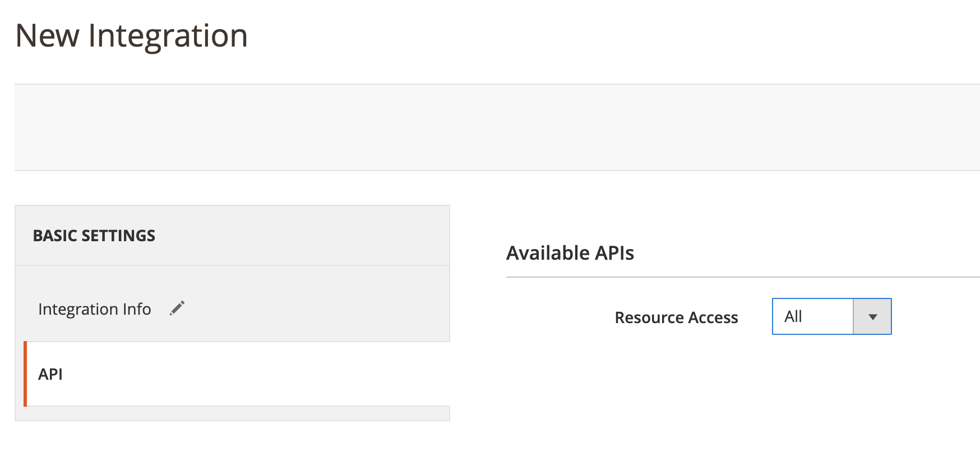Click the Resource Access field label
The height and width of the screenshot is (460, 980).
pos(676,318)
